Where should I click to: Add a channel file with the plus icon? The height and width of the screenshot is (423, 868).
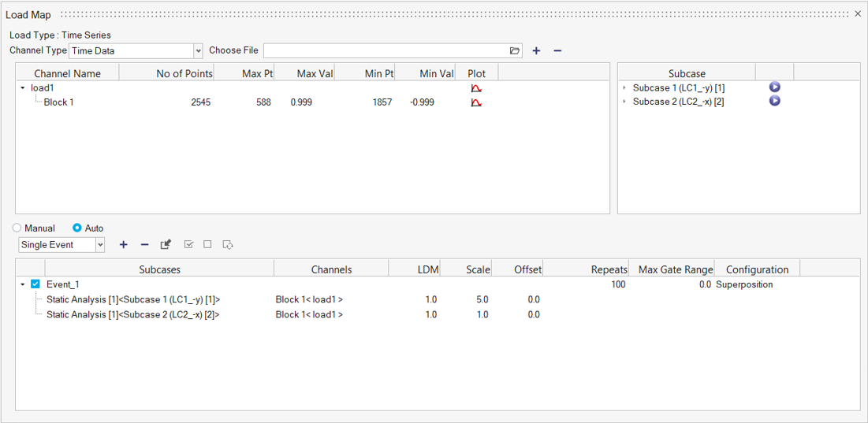point(536,51)
